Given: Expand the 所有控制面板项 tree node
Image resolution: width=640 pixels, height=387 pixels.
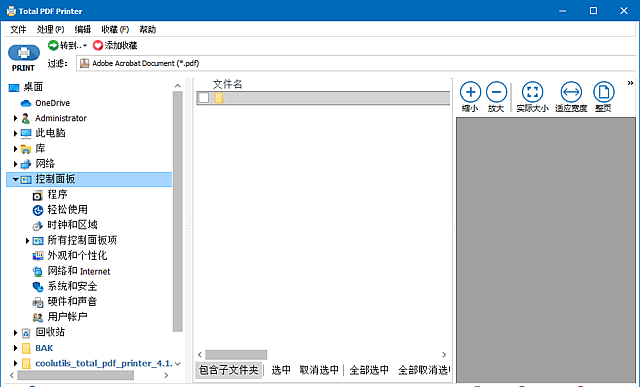Looking at the screenshot, I should (x=27, y=241).
